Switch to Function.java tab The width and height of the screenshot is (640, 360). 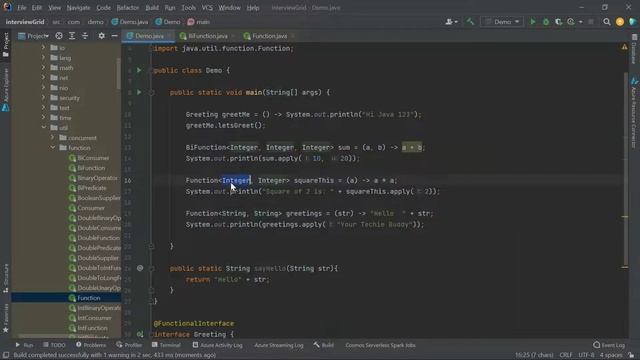coord(269,36)
